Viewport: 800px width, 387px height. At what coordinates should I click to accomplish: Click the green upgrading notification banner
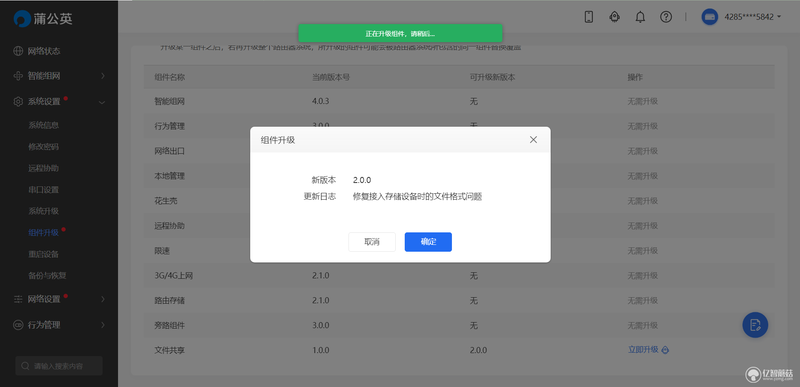point(400,33)
